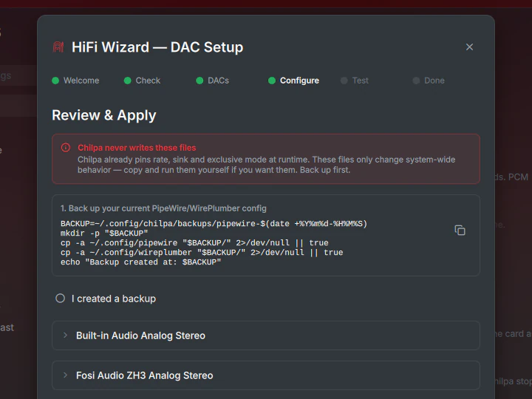The image size is (532, 399).
Task: Go to the Welcome step
Action: [x=75, y=81]
